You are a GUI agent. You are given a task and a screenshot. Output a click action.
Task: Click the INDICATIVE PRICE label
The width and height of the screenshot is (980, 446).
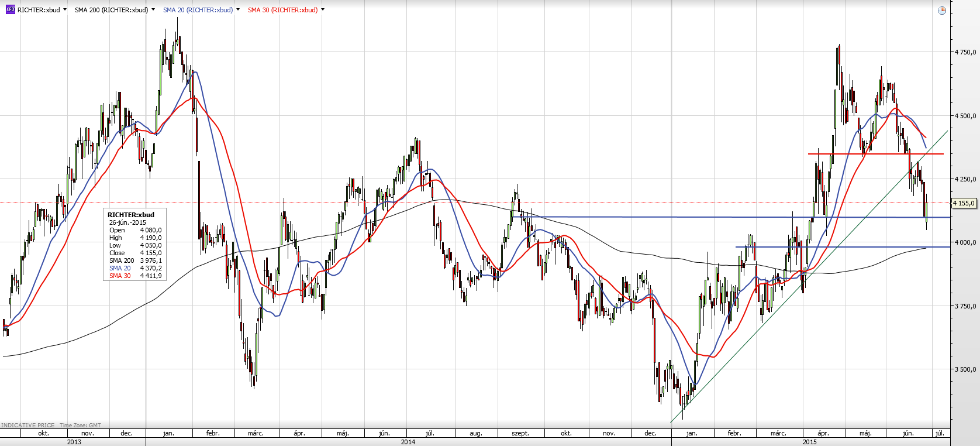(x=28, y=426)
